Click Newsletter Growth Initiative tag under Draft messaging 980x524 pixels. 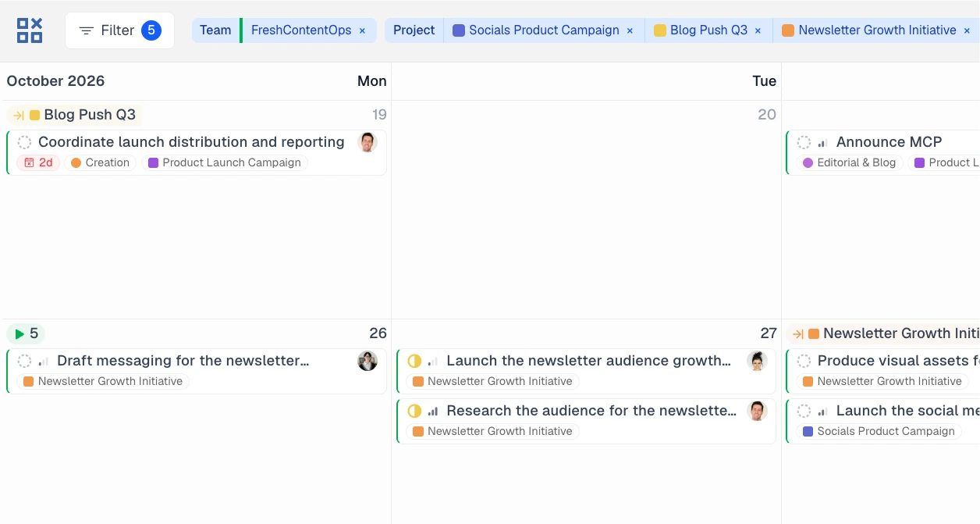[103, 381]
